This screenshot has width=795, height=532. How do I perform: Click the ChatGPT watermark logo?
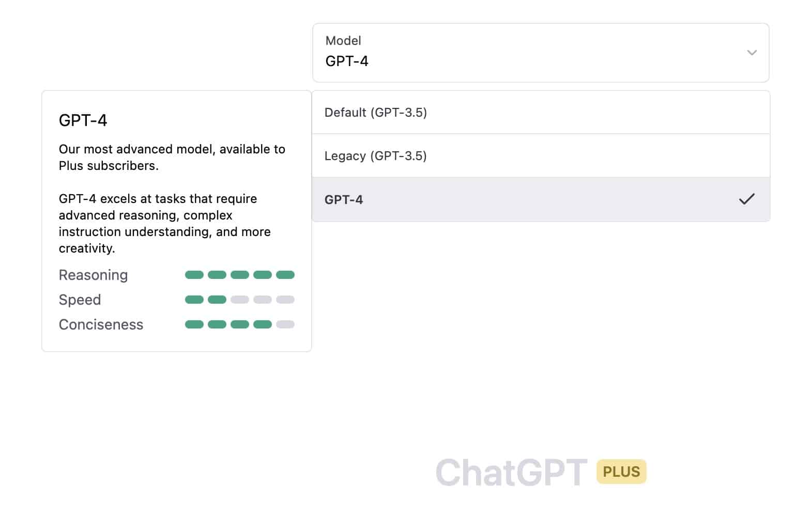coord(511,471)
